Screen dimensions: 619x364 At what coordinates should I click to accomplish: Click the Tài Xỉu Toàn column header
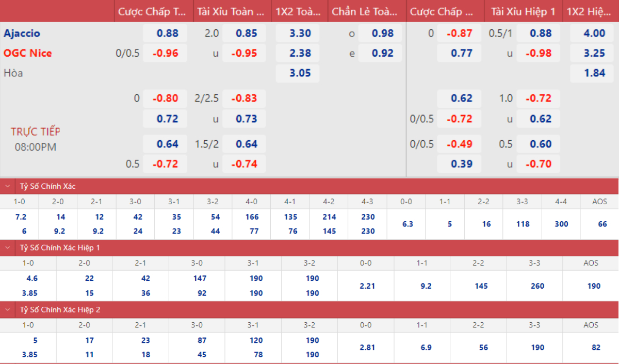[x=231, y=11]
